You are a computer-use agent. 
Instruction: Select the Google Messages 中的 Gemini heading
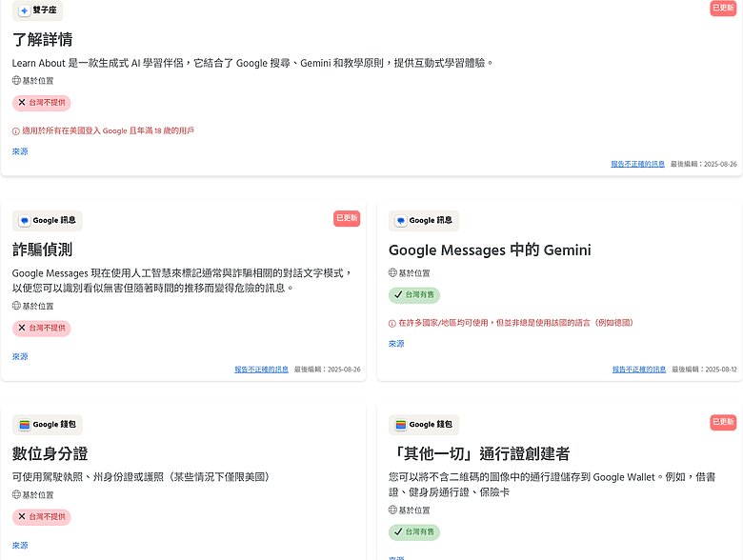pyautogui.click(x=490, y=250)
